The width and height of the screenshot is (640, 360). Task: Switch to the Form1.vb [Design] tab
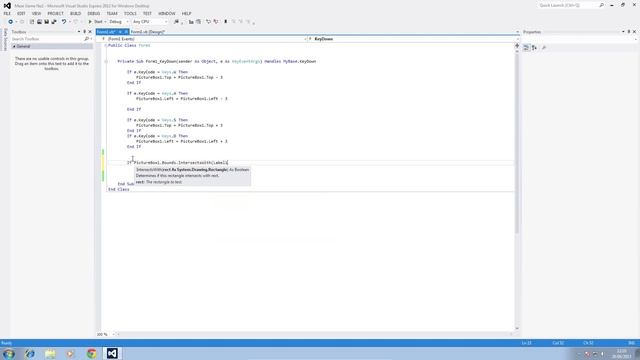[148, 32]
